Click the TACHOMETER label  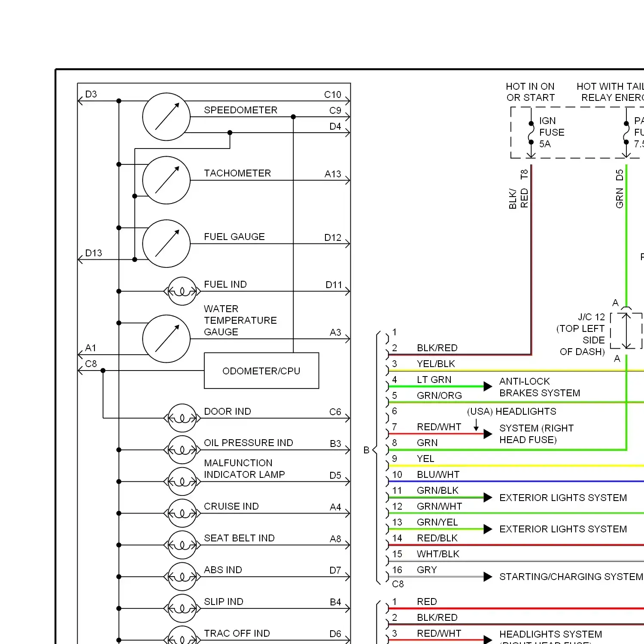point(237,173)
